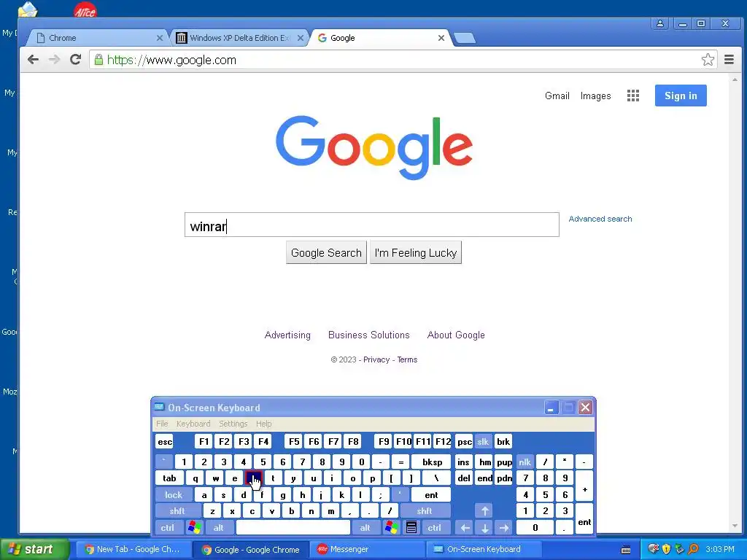747x560 pixels.
Task: Toggle the left alt key on the keyboard
Action: (x=219, y=528)
